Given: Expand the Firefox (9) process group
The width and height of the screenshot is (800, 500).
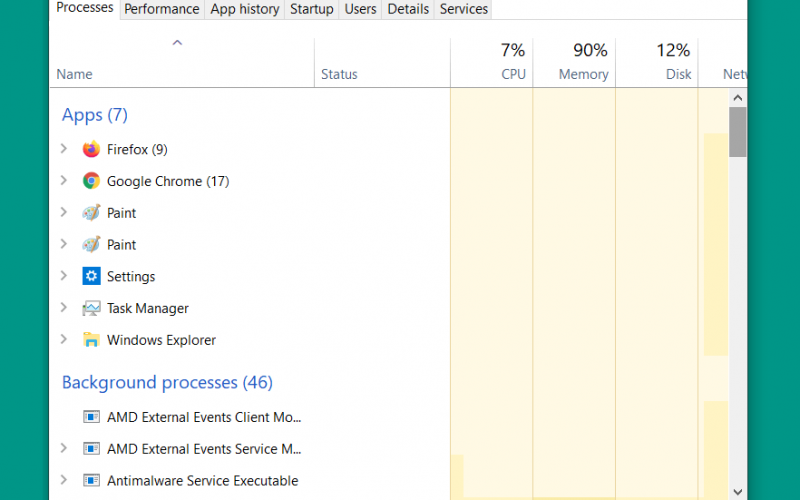Looking at the screenshot, I should pyautogui.click(x=64, y=148).
